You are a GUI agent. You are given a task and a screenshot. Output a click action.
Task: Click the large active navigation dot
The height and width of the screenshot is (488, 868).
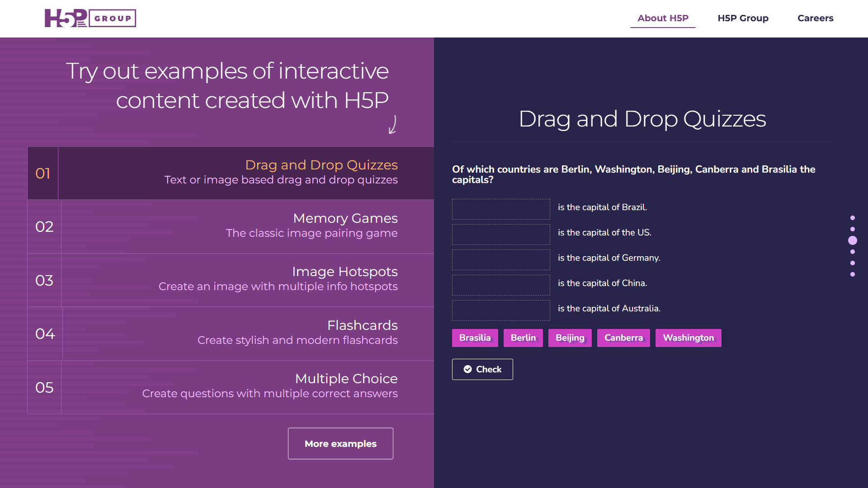coord(852,240)
